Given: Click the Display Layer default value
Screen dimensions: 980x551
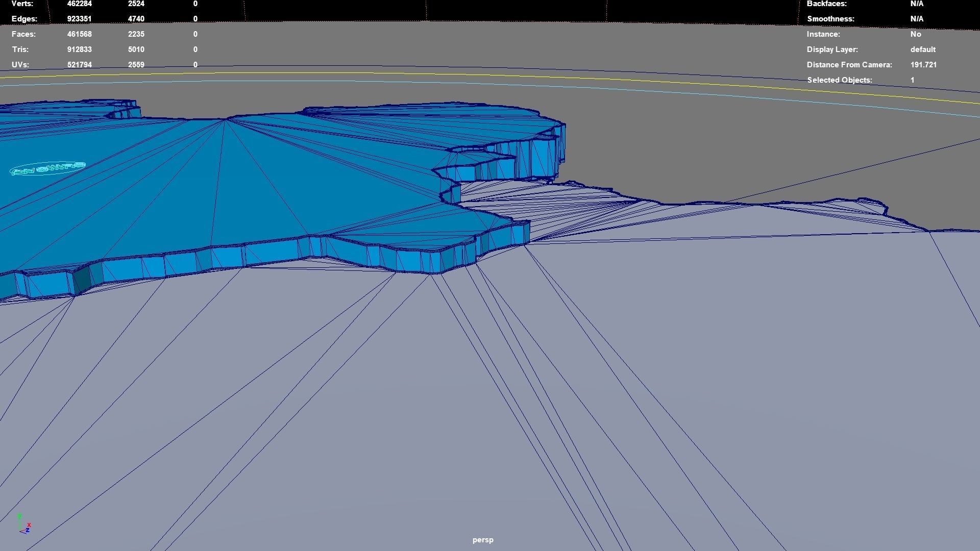Looking at the screenshot, I should pos(923,49).
